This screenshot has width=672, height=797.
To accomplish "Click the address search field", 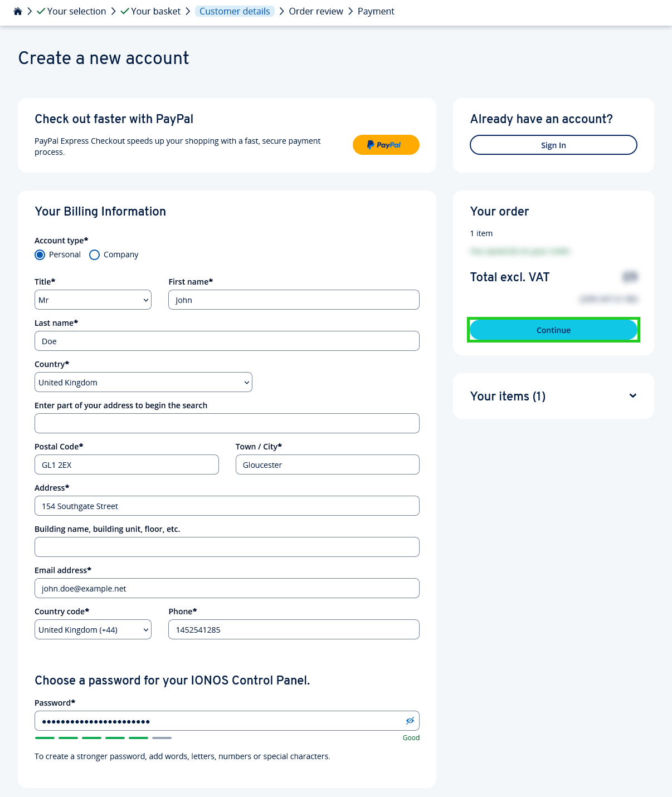I will coord(227,423).
